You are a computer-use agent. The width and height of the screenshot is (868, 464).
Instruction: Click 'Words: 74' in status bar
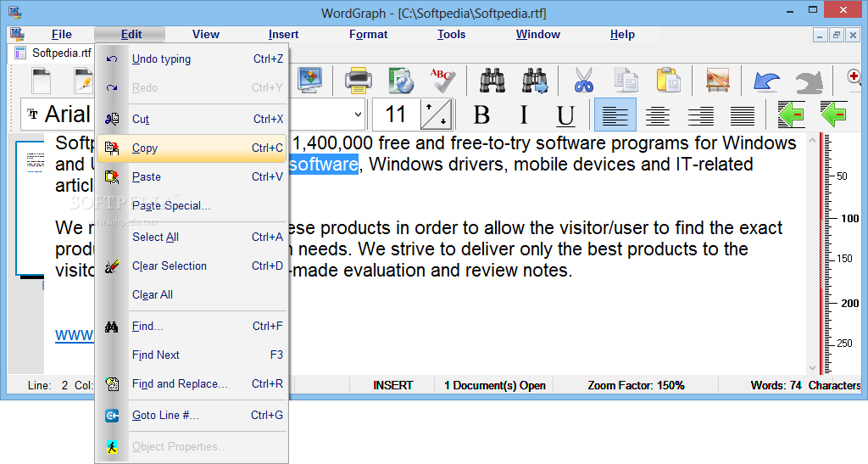click(776, 385)
